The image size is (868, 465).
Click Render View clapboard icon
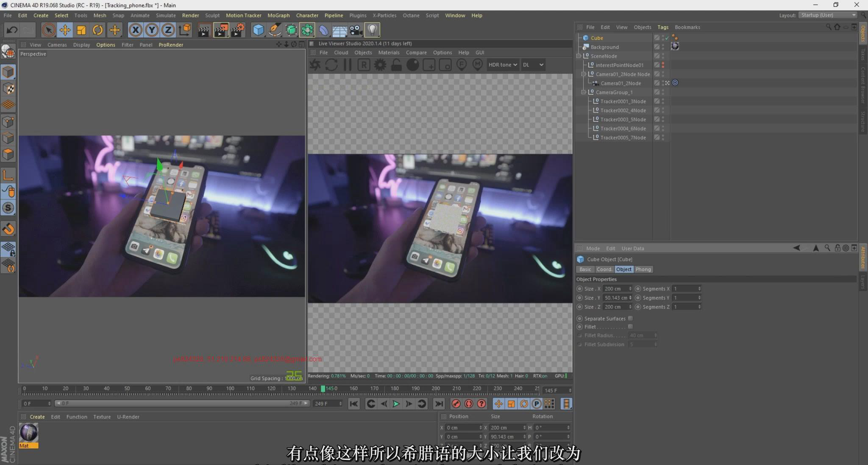pyautogui.click(x=204, y=30)
